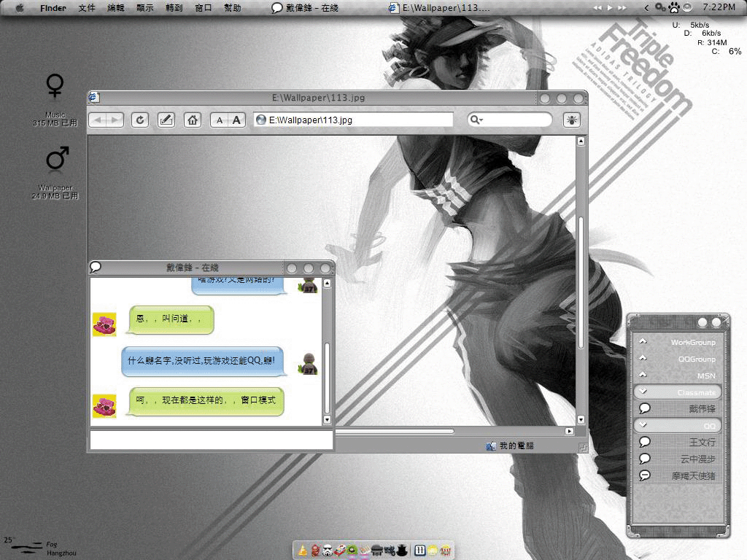Click the chat window speech bubble icon

96,267
